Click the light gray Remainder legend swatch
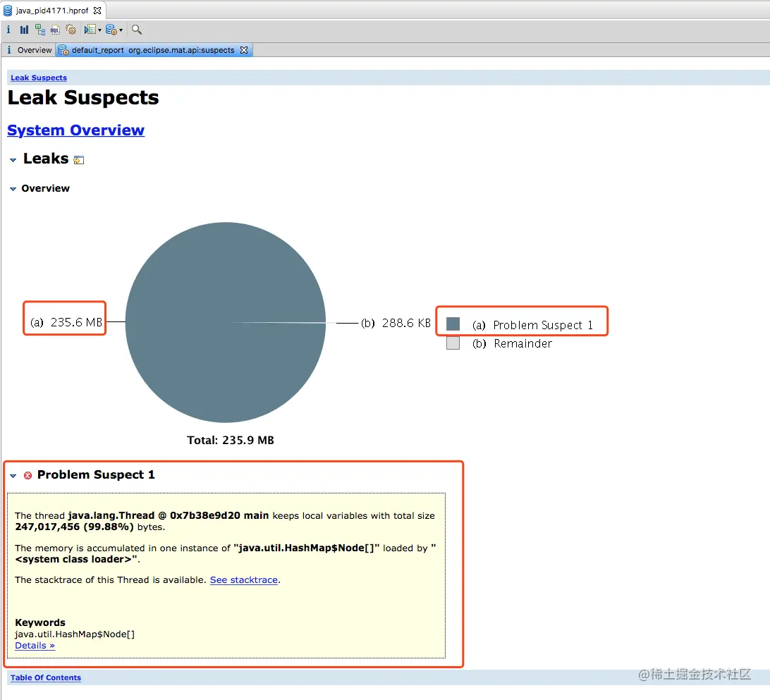The image size is (770, 700). coord(453,343)
